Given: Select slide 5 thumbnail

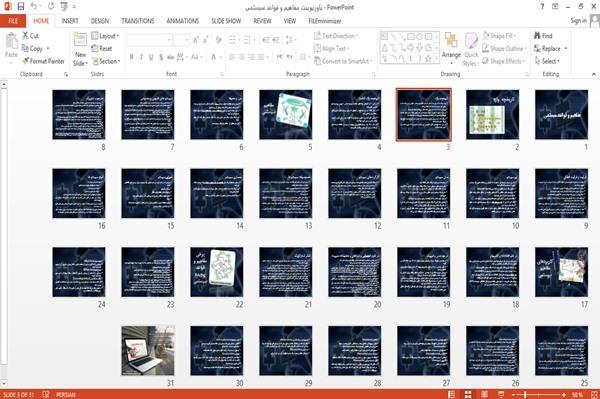Looking at the screenshot, I should pyautogui.click(x=285, y=114).
